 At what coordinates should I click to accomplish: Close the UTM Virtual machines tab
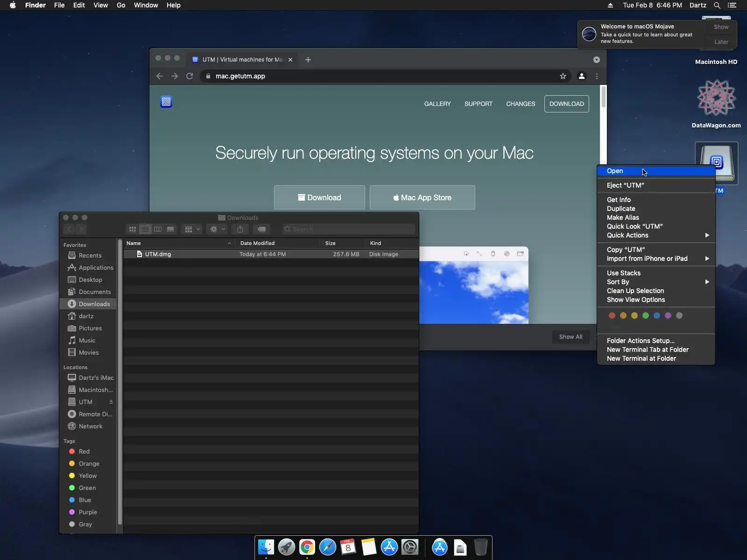[x=290, y=60]
